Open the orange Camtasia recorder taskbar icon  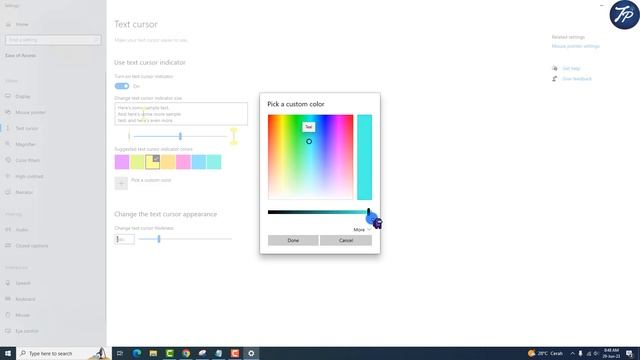tap(235, 353)
